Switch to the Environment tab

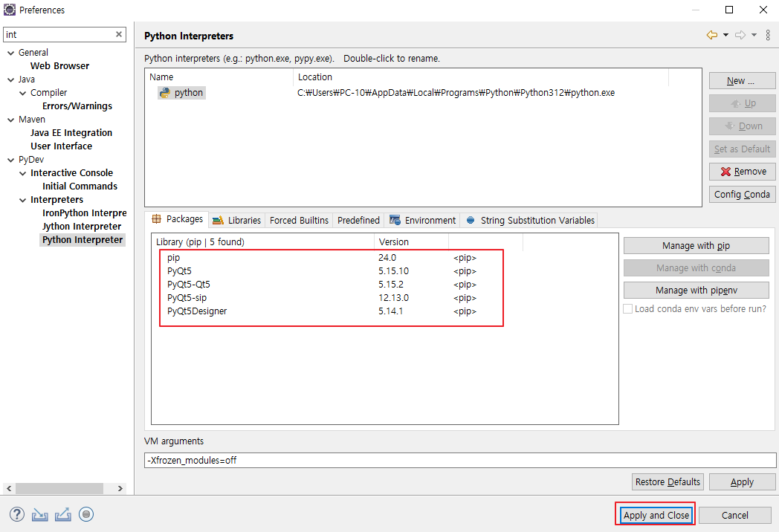422,220
